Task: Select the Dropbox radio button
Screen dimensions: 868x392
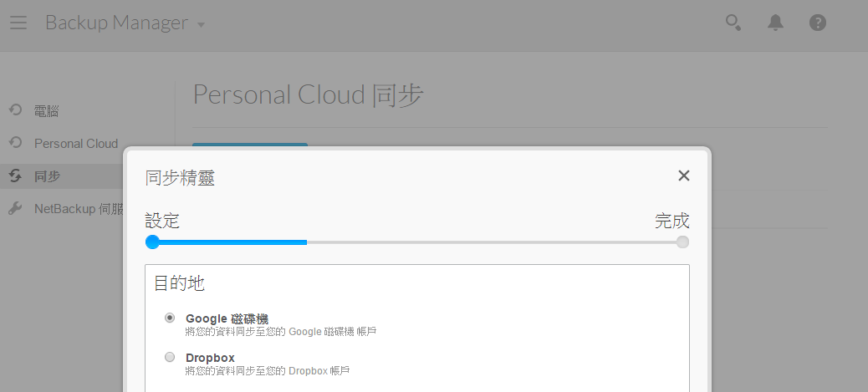Action: click(x=170, y=357)
